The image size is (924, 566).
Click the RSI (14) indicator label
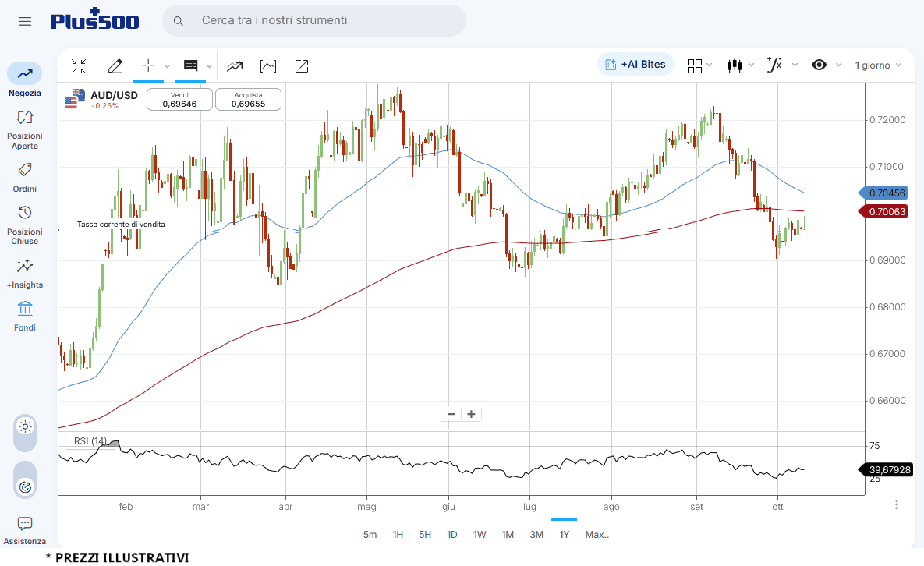[x=90, y=441]
